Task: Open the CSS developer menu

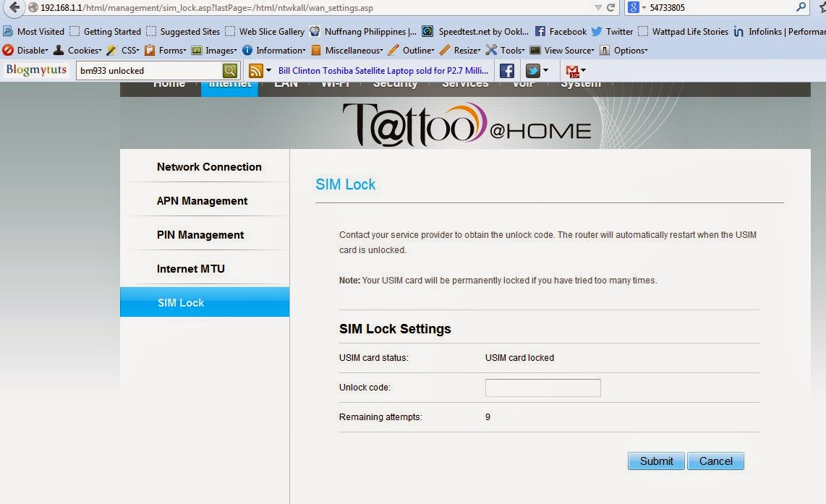Action: [x=123, y=51]
